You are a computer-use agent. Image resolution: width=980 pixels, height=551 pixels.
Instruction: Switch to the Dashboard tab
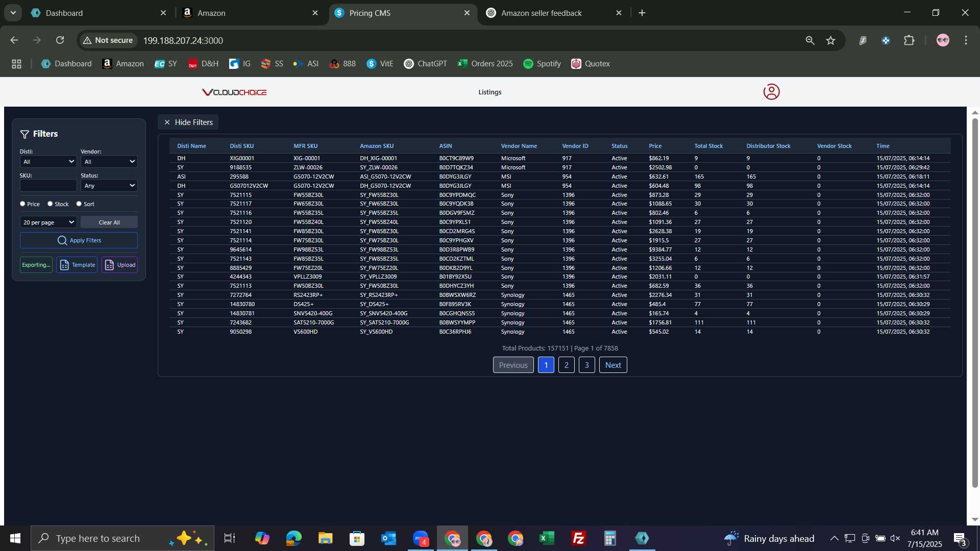[x=99, y=13]
